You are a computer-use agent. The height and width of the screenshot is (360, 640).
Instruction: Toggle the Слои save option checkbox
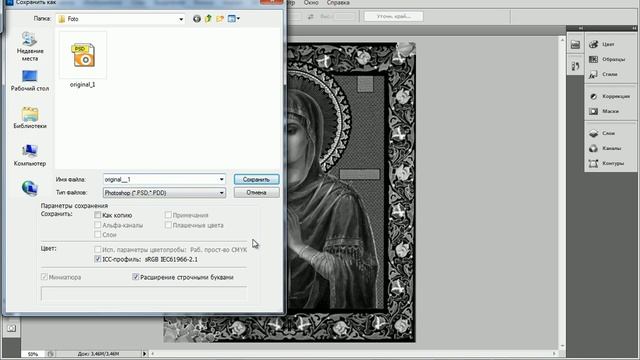coord(98,234)
